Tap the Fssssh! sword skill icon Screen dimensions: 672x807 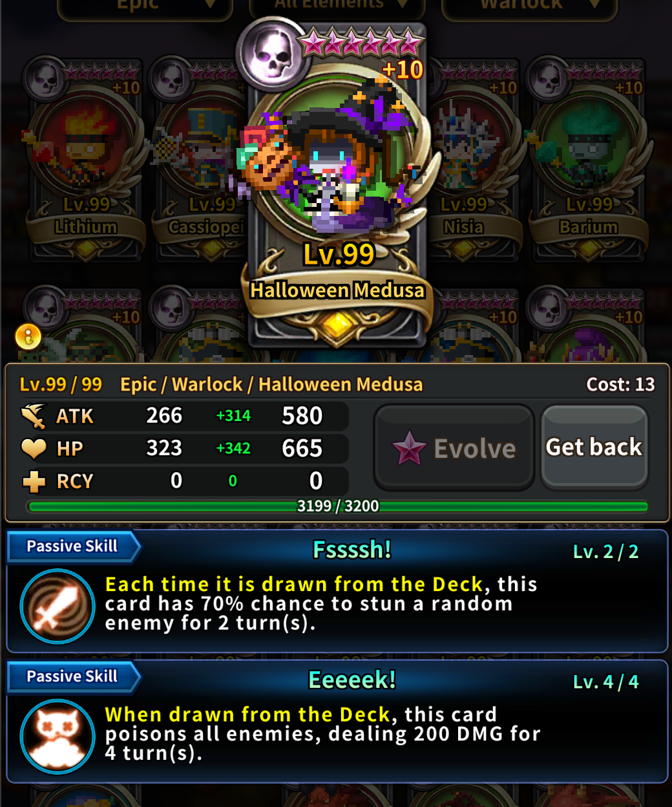58,606
